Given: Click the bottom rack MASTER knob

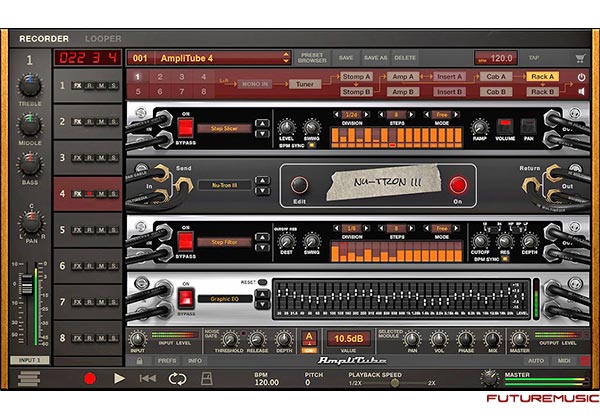Looking at the screenshot, I should 519,339.
